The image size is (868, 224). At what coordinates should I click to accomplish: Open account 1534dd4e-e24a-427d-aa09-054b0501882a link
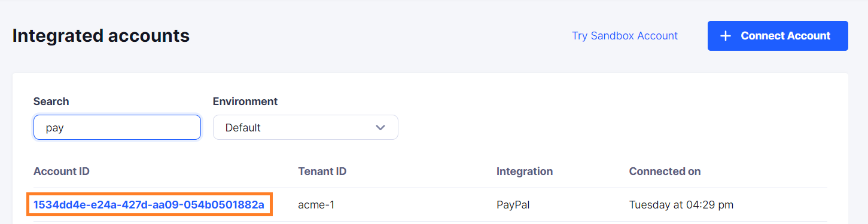tap(149, 205)
